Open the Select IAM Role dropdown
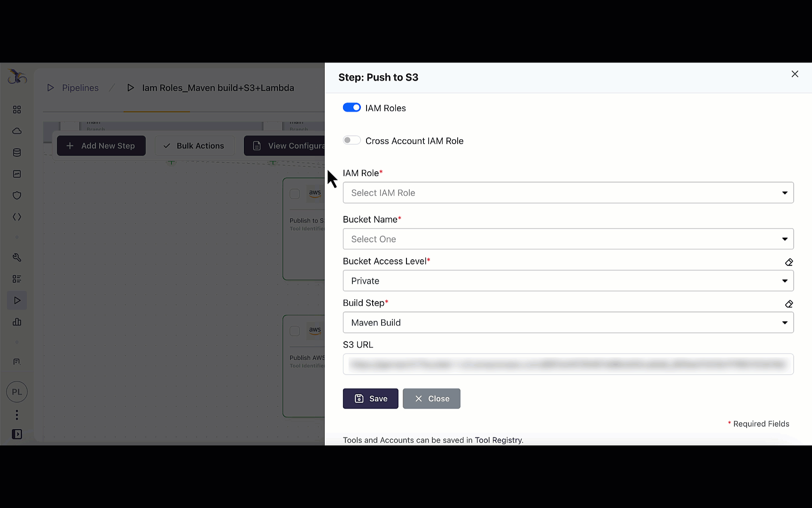 (568, 193)
